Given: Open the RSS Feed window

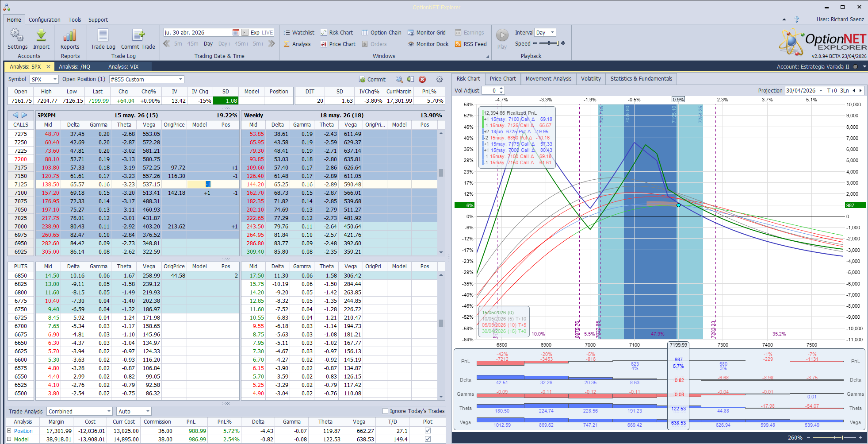Looking at the screenshot, I should pos(471,44).
